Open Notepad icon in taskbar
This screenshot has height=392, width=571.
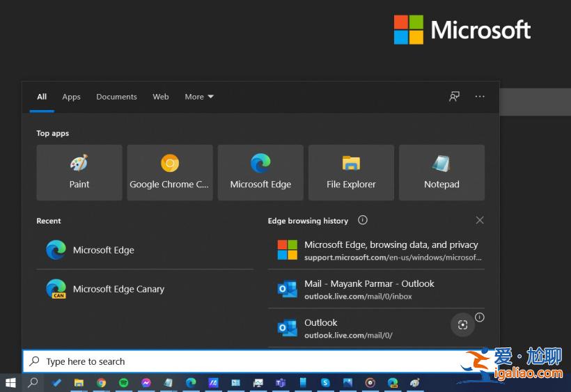[x=169, y=382]
